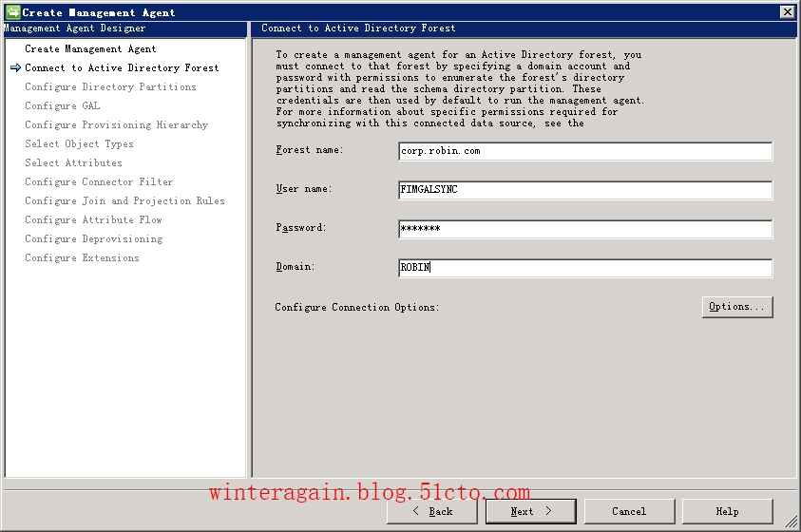Select Configure Provisioning Hierarchy step
This screenshot has height=532, width=801.
pyautogui.click(x=117, y=125)
